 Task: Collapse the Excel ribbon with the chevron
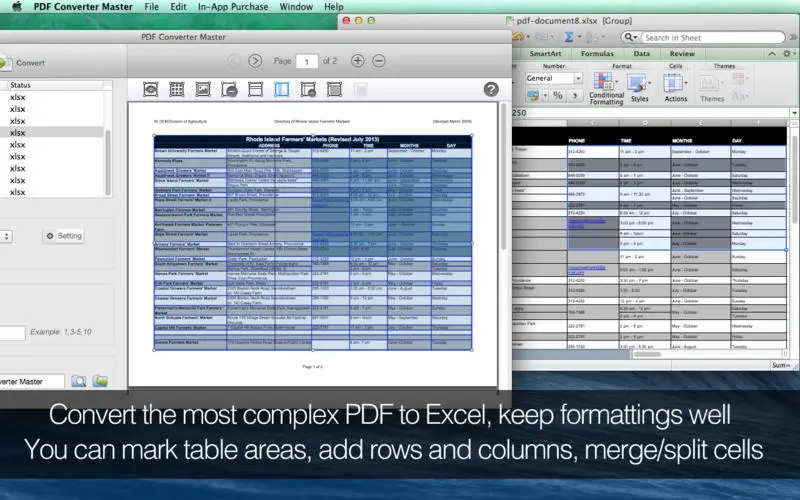click(772, 54)
